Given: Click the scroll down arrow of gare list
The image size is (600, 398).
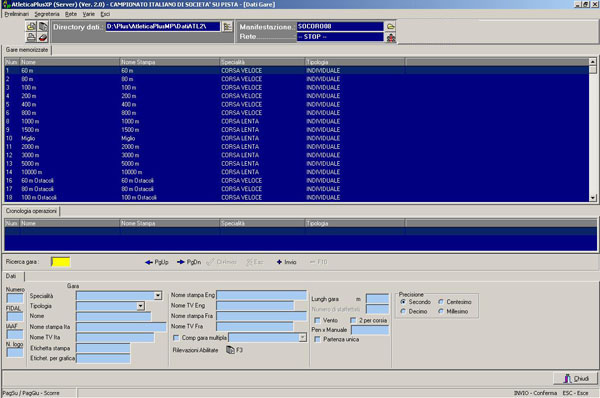Looking at the screenshot, I should tap(593, 198).
